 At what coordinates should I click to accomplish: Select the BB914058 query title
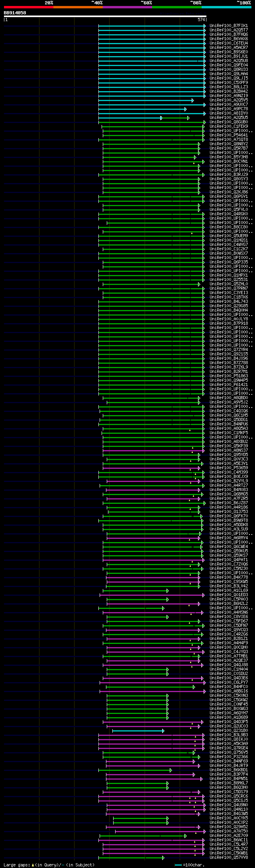pos(15,13)
